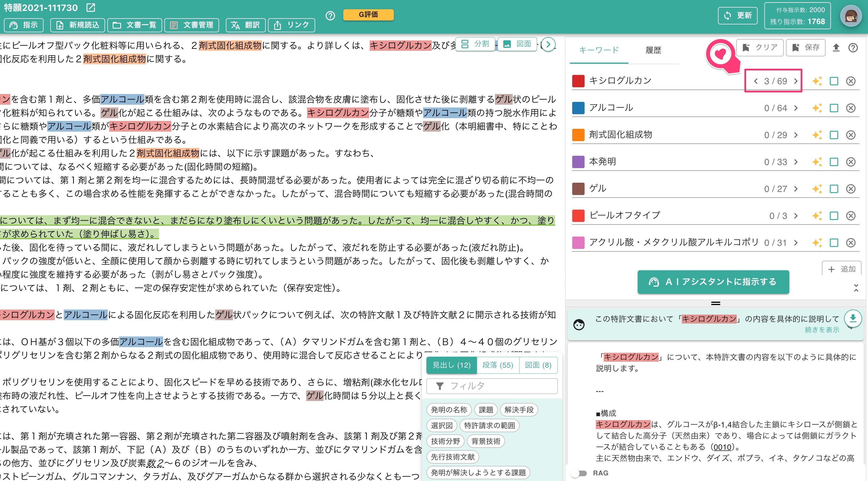Go to next 剤式固化組成物 match

796,135
